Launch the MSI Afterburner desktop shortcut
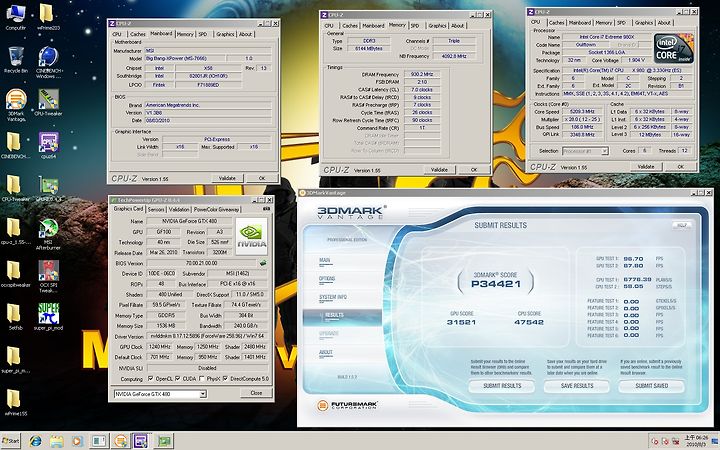 [x=48, y=234]
